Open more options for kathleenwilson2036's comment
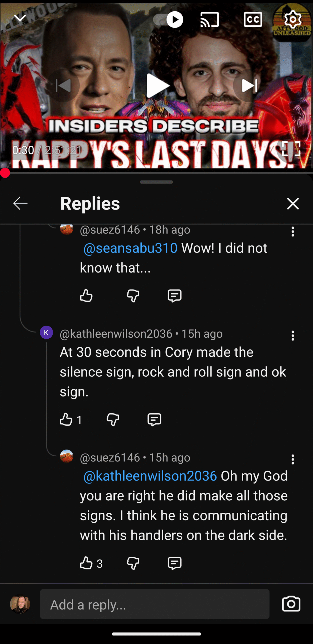Screen dimensions: 313x644 point(293,336)
